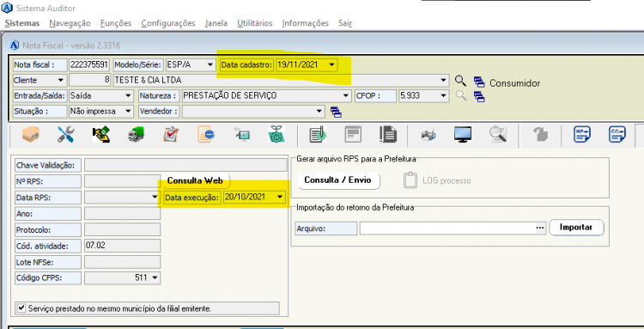Click the blue windows icon next to Consumidor
The height and width of the screenshot is (329, 644).
pos(479,82)
